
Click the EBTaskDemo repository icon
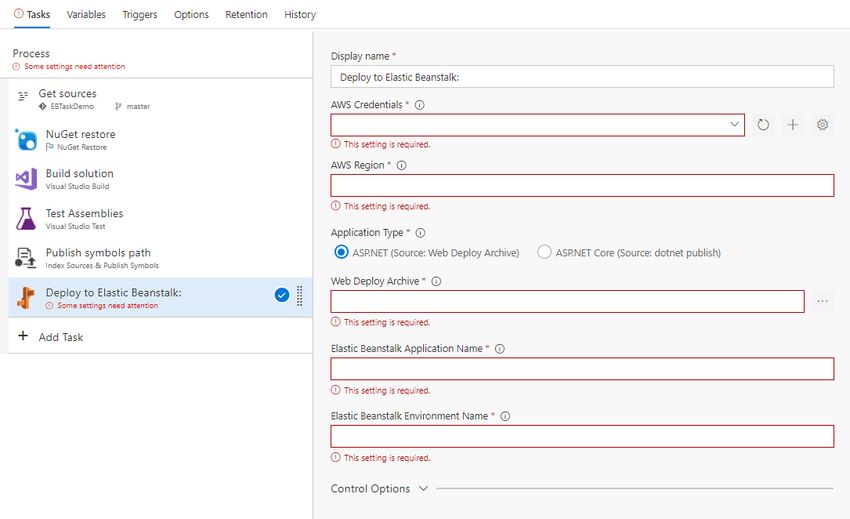[43, 106]
